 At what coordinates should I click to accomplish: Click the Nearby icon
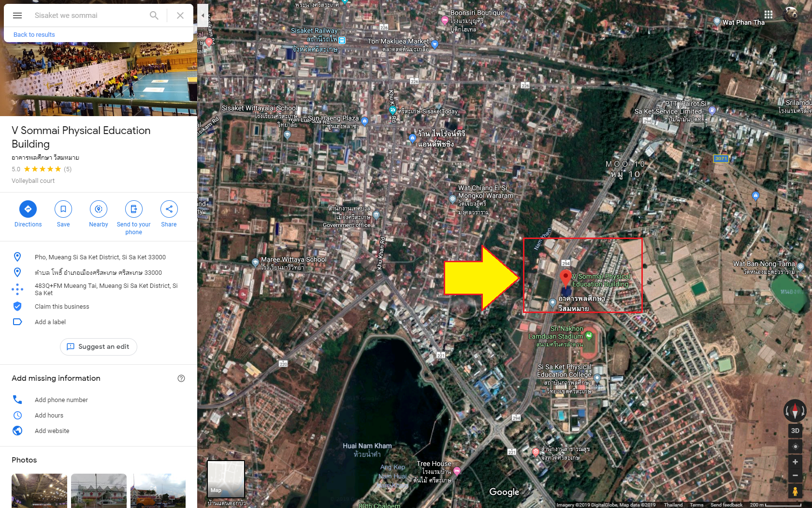pyautogui.click(x=99, y=209)
